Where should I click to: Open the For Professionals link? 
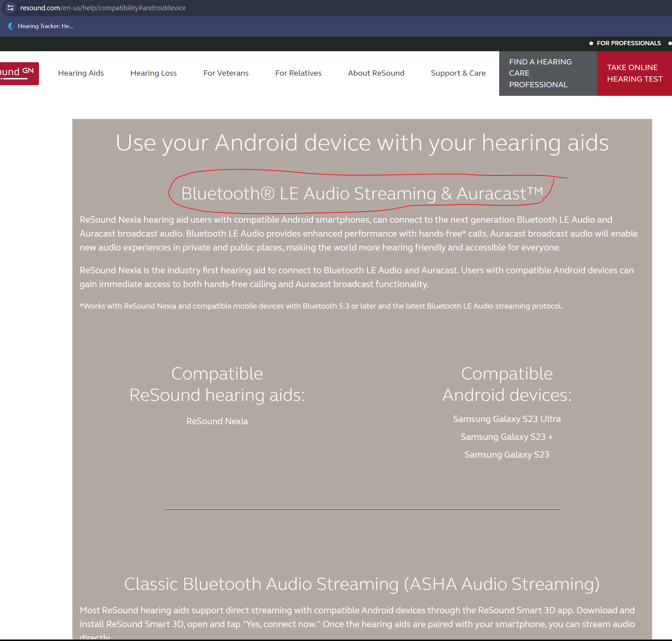coord(629,43)
